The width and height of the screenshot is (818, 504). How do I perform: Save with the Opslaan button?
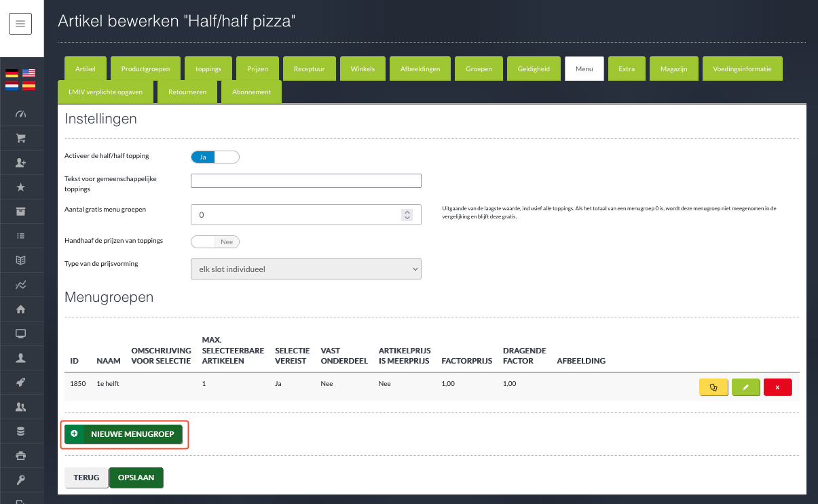(x=136, y=478)
